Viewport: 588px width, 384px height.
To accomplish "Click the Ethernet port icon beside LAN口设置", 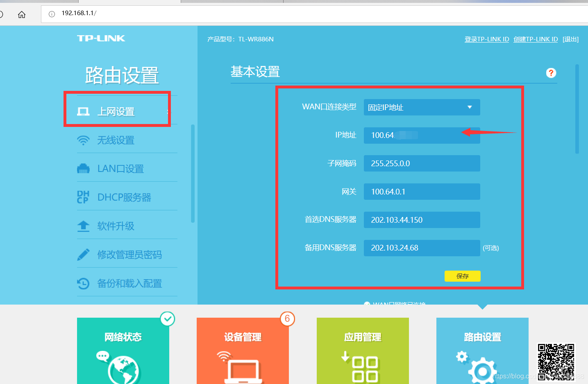I will (83, 168).
